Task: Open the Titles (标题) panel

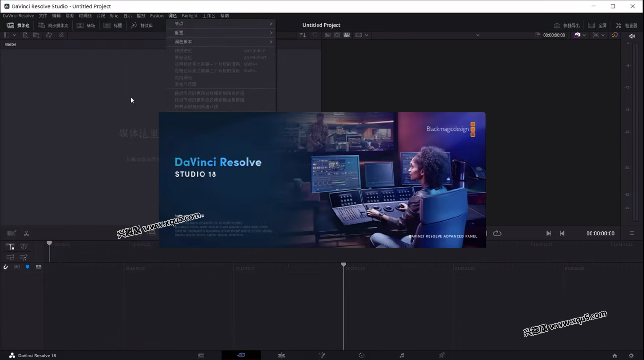Action: 113,25
